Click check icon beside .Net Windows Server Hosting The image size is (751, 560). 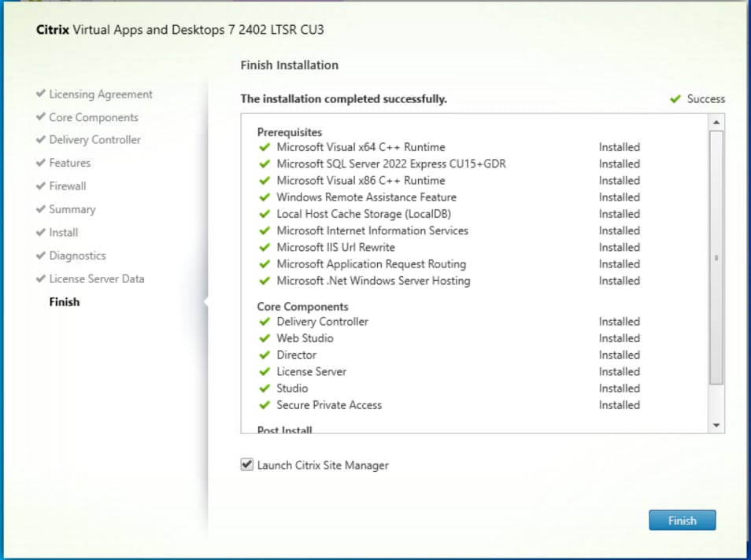265,281
